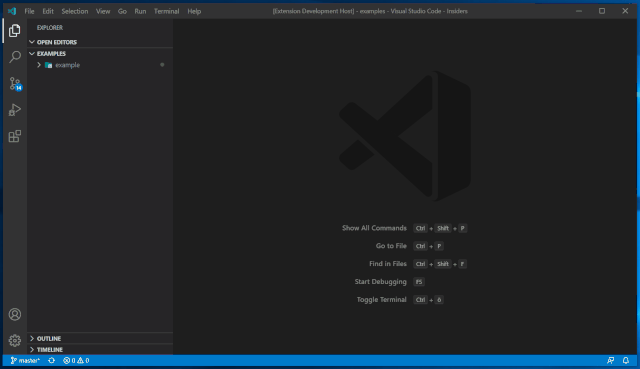This screenshot has height=369, width=640.
Task: Open Source Control view with 14 badge
Action: 15,84
